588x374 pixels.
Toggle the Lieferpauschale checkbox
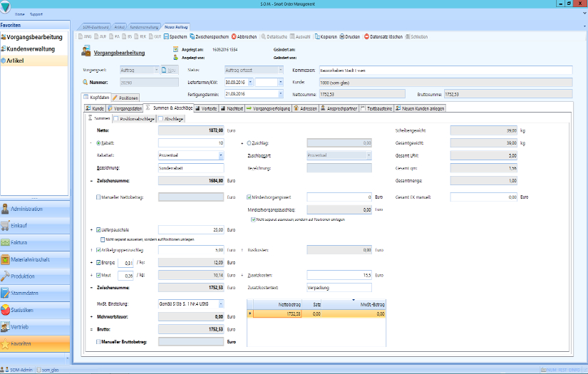coord(98,230)
